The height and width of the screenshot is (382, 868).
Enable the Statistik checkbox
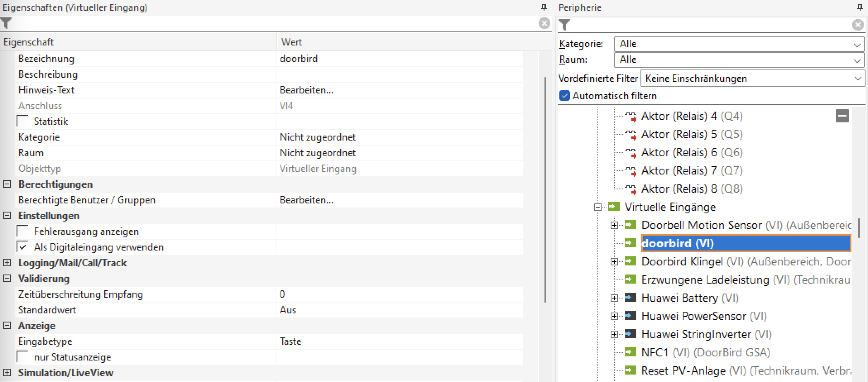click(22, 120)
